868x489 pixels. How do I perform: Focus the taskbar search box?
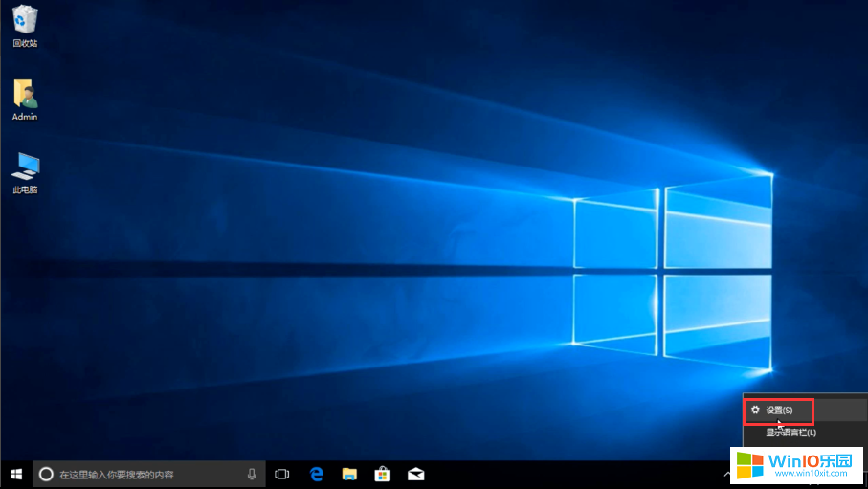(149, 474)
